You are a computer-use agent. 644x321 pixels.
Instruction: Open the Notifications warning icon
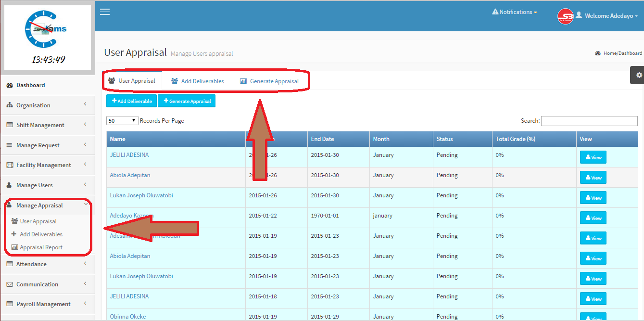click(x=495, y=12)
